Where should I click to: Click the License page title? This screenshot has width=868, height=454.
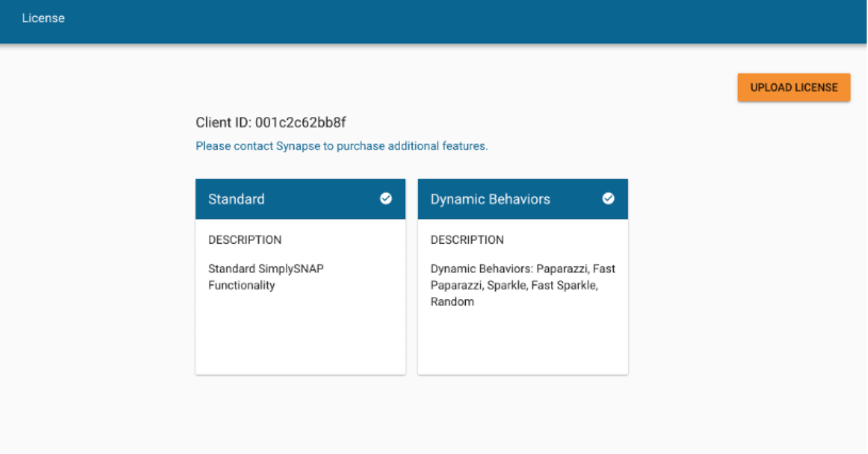[x=43, y=19]
